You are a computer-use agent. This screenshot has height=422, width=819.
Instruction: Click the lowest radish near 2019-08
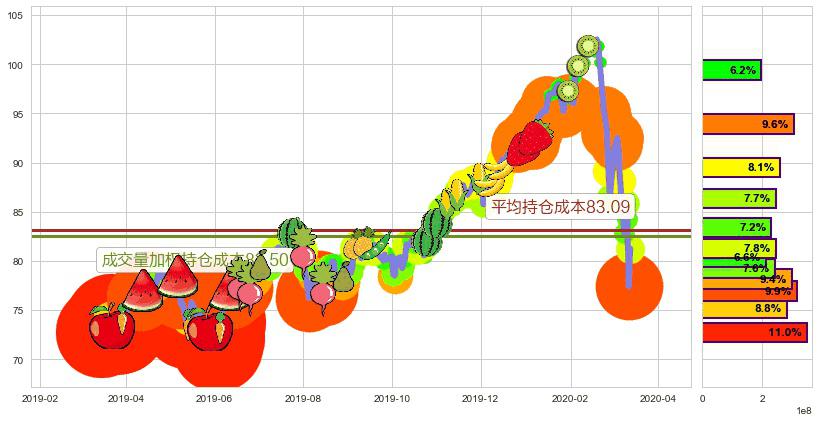coord(323,289)
